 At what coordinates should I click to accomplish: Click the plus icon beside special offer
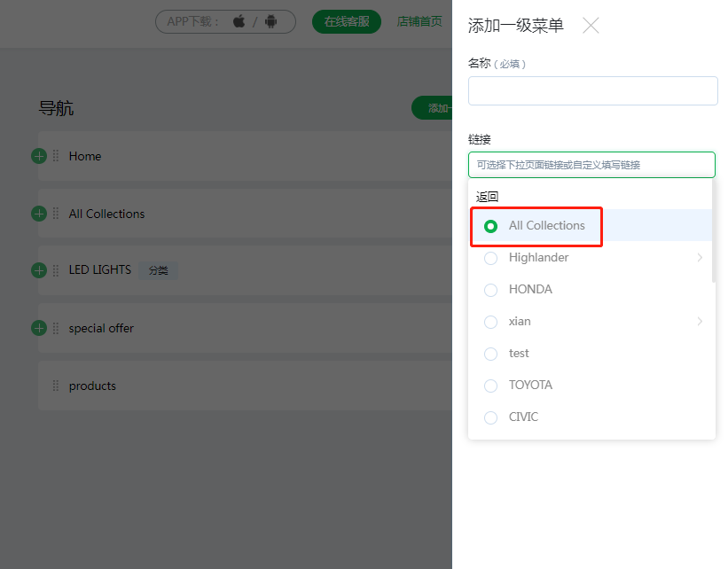[39, 328]
